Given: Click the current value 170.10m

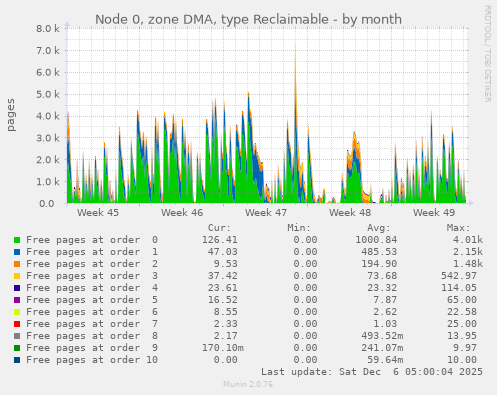Looking at the screenshot, I should [223, 348].
